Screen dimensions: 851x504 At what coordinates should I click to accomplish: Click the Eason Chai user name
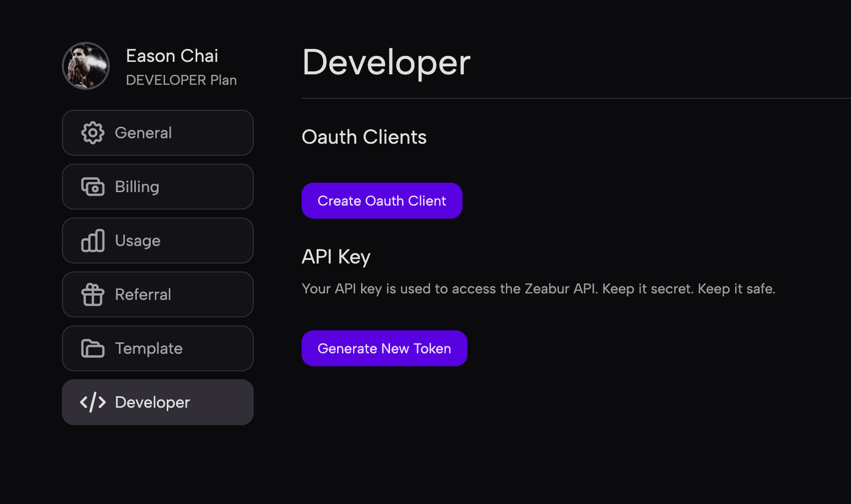pyautogui.click(x=172, y=56)
